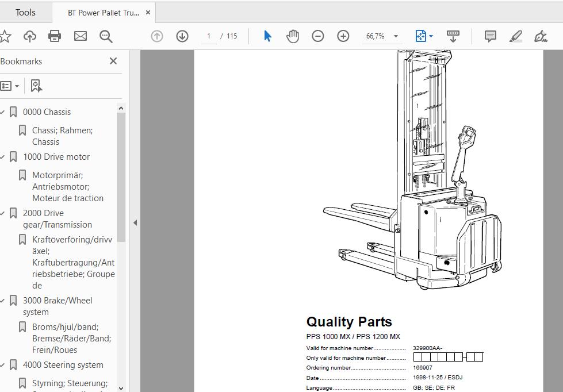Open 3000 Brake/Wheel system bookmark

58,306
